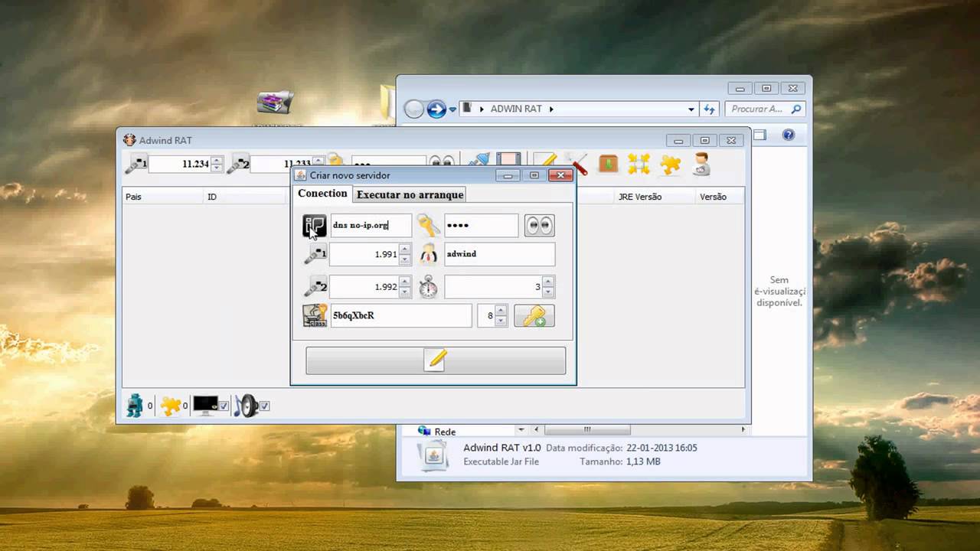Toggle the checkbox next to monitor icon
The image size is (980, 551).
point(224,406)
